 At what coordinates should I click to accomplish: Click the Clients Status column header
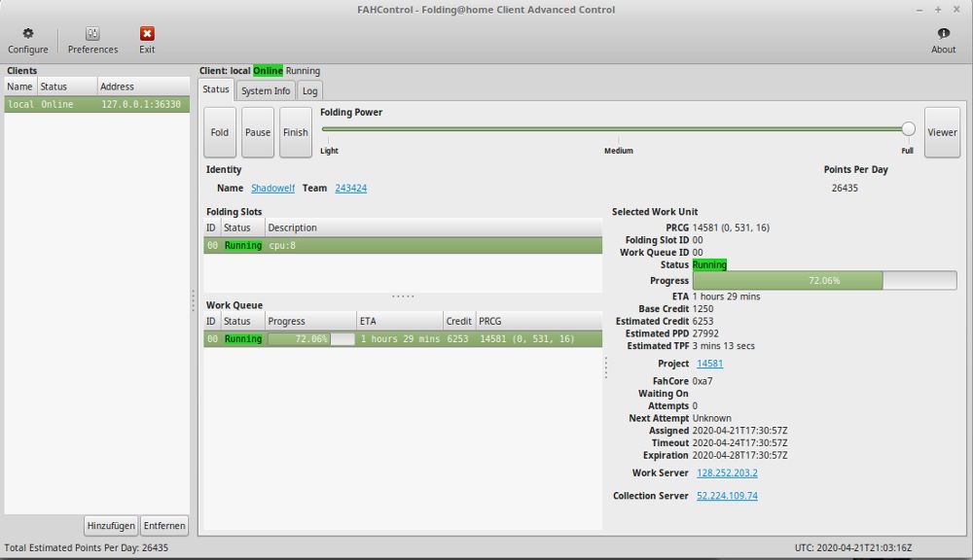[x=67, y=87]
